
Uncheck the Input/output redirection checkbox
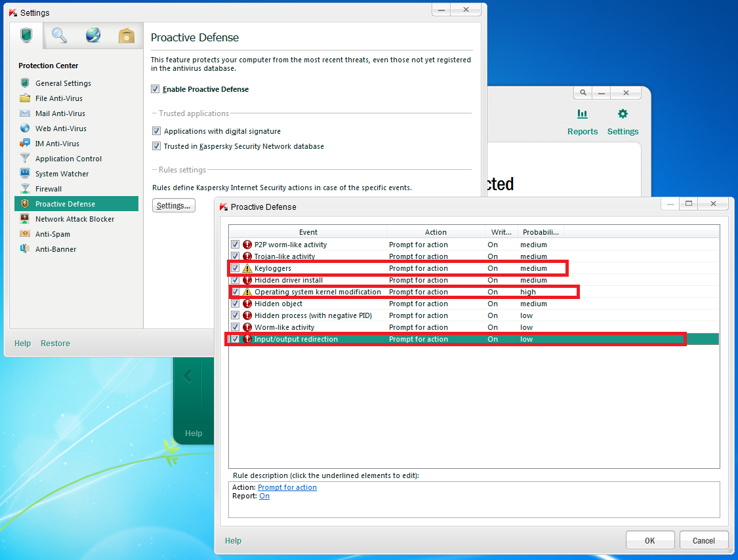(236, 339)
